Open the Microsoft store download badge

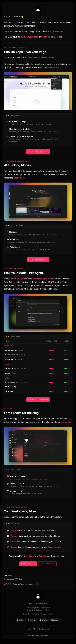[x=55, y=620]
